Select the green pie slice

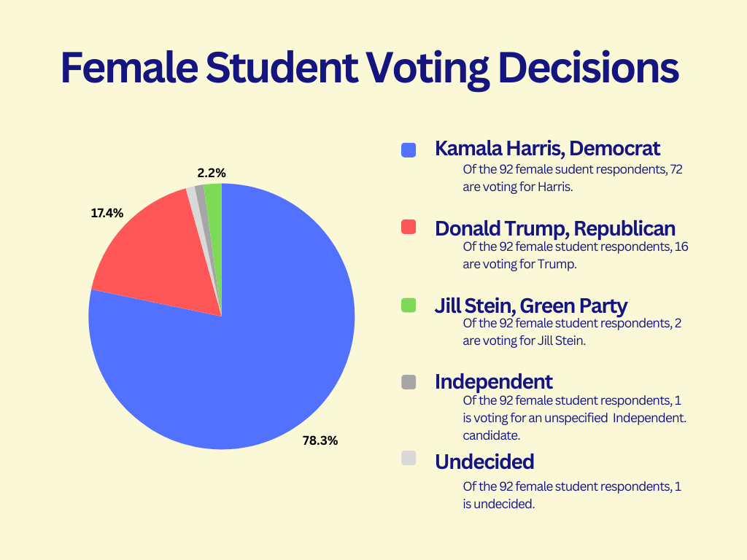coord(214,201)
